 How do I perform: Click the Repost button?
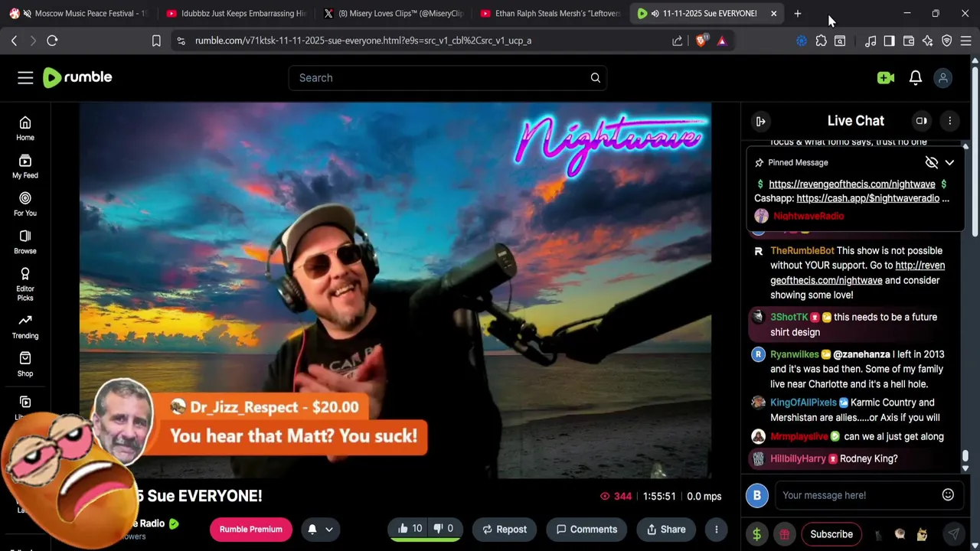[x=505, y=529]
